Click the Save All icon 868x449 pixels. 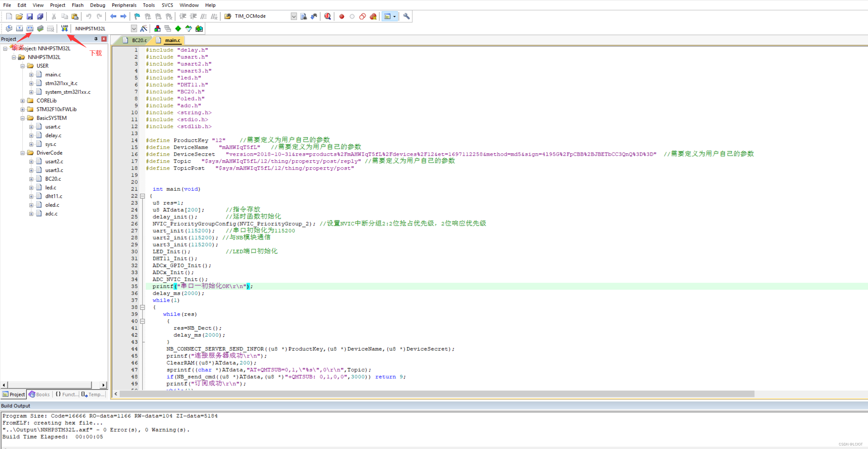pyautogui.click(x=40, y=16)
